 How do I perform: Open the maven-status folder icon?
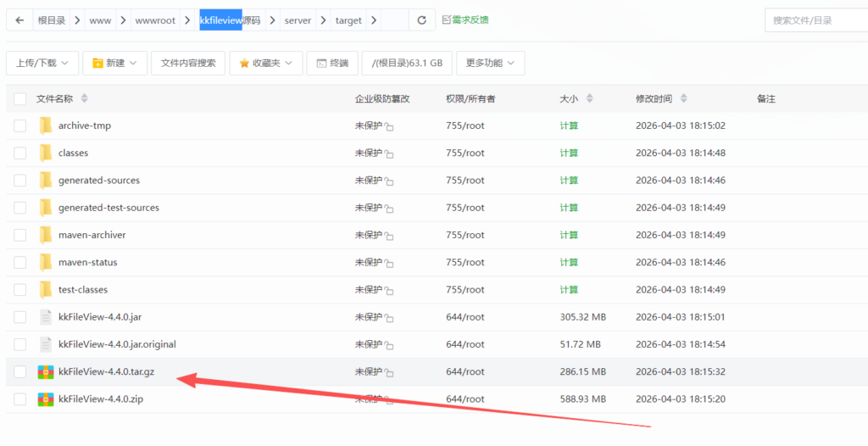(46, 262)
